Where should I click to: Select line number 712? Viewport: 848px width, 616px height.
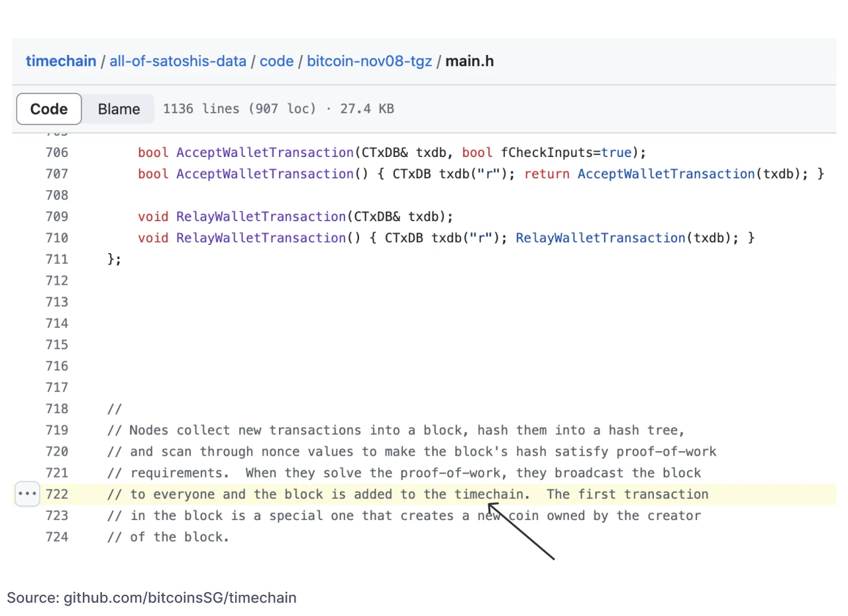[57, 280]
